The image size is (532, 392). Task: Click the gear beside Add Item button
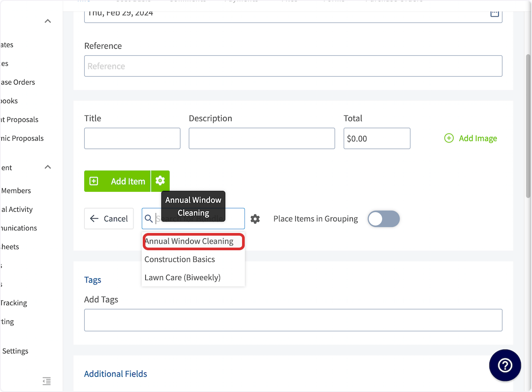coord(160,181)
